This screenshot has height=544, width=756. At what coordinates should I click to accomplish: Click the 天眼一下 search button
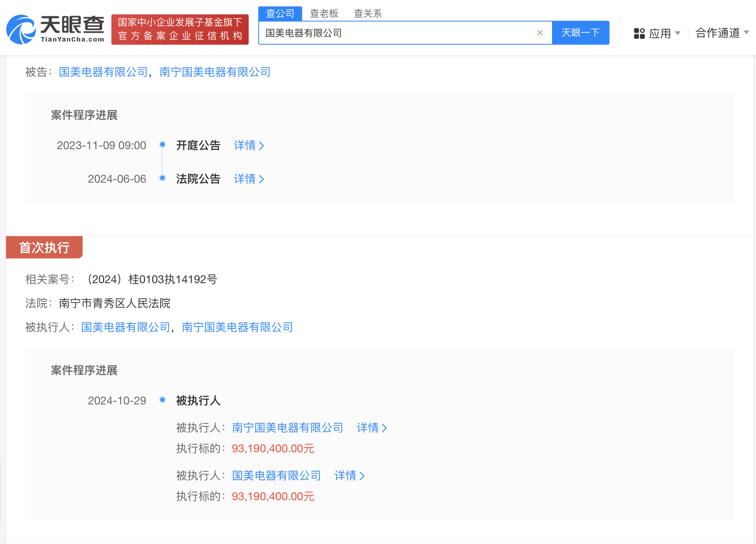point(580,33)
